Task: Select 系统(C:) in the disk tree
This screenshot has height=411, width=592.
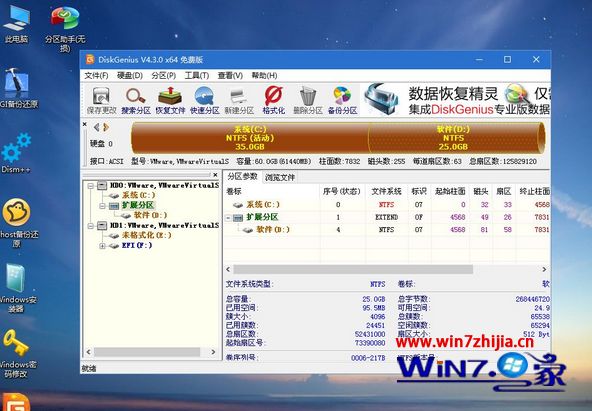Action: coord(139,195)
